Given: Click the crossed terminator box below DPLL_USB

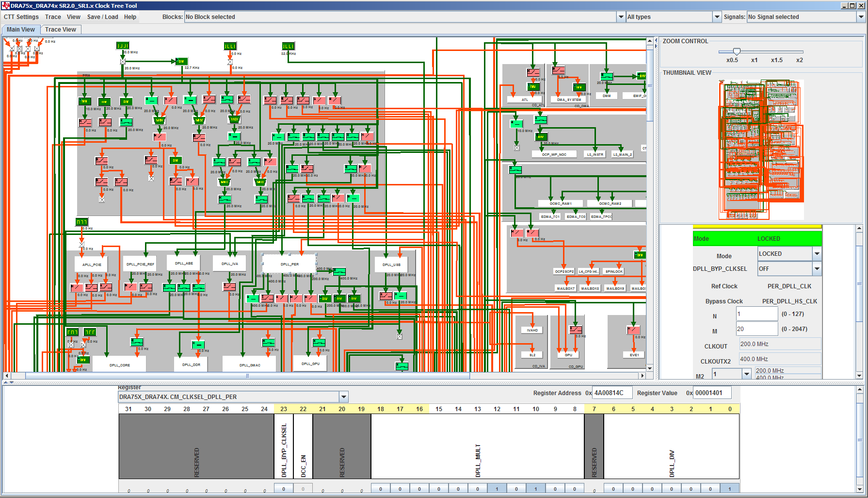Looking at the screenshot, I should pos(400,336).
